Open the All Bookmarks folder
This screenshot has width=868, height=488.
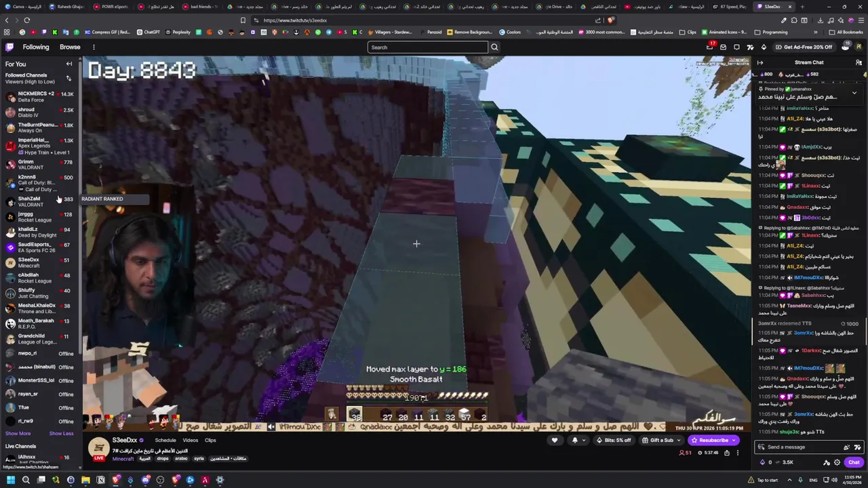tap(846, 32)
